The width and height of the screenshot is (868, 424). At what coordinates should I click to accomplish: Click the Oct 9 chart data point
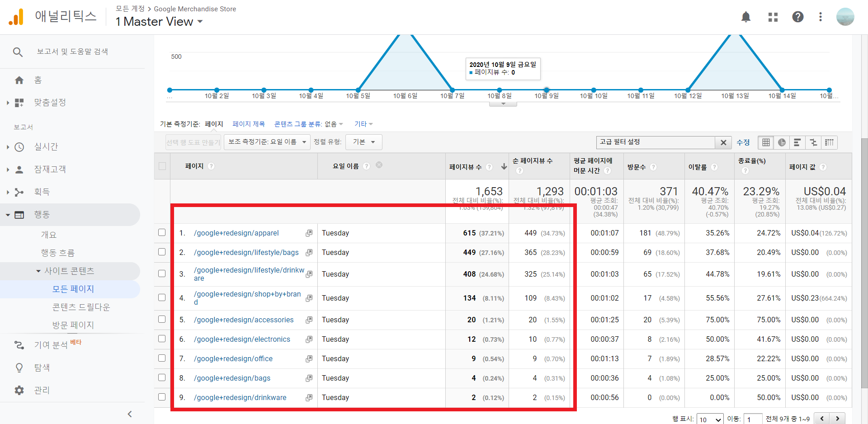click(547, 90)
